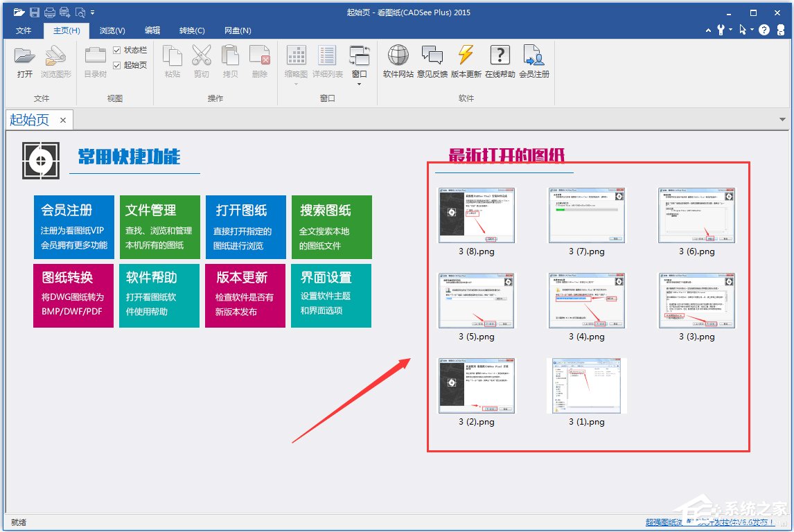Collapse the ribbon with the up chevron

coord(708,30)
